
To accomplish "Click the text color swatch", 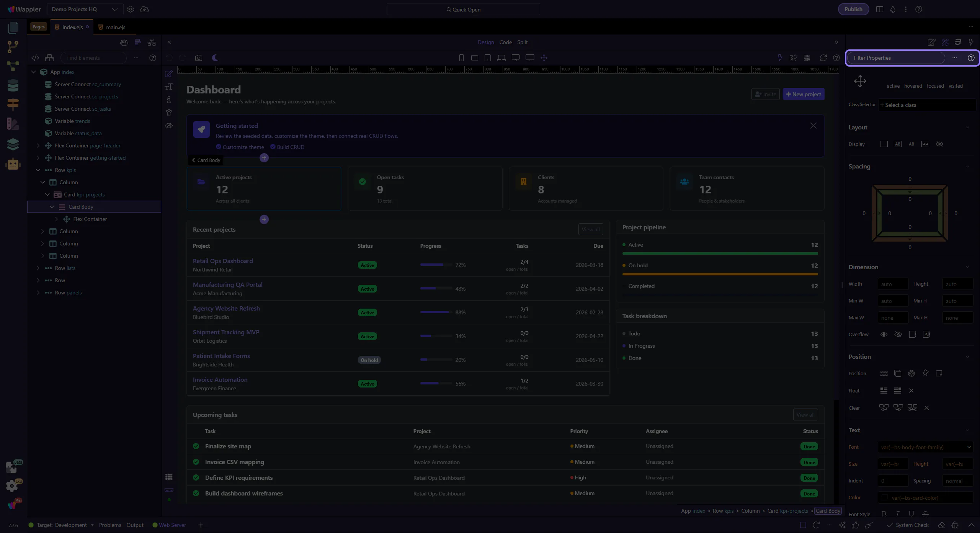I will [x=884, y=498].
